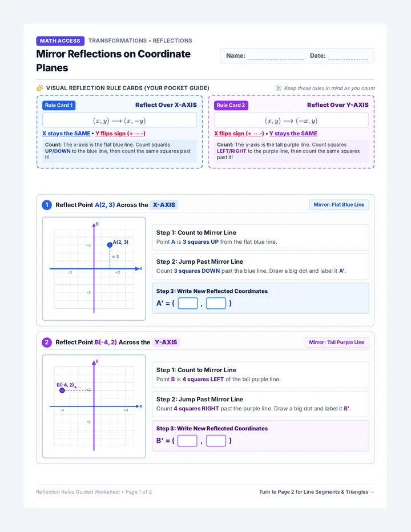Select the purple point B(-4, 2) dot
This screenshot has height=532, width=411.
pos(62,390)
